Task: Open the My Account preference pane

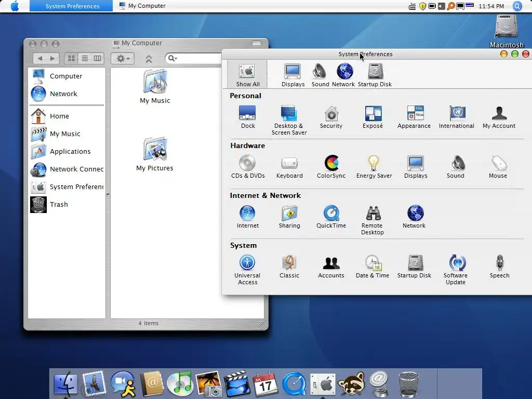Action: click(499, 117)
